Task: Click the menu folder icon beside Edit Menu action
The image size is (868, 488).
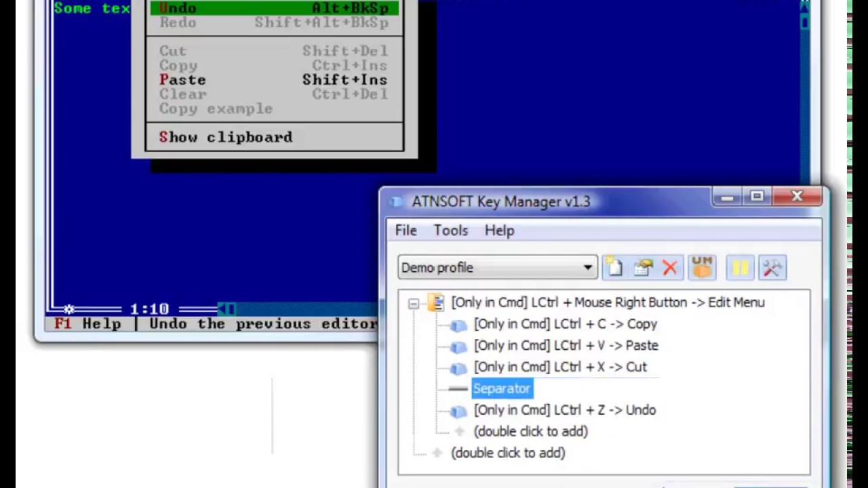Action: pos(435,302)
